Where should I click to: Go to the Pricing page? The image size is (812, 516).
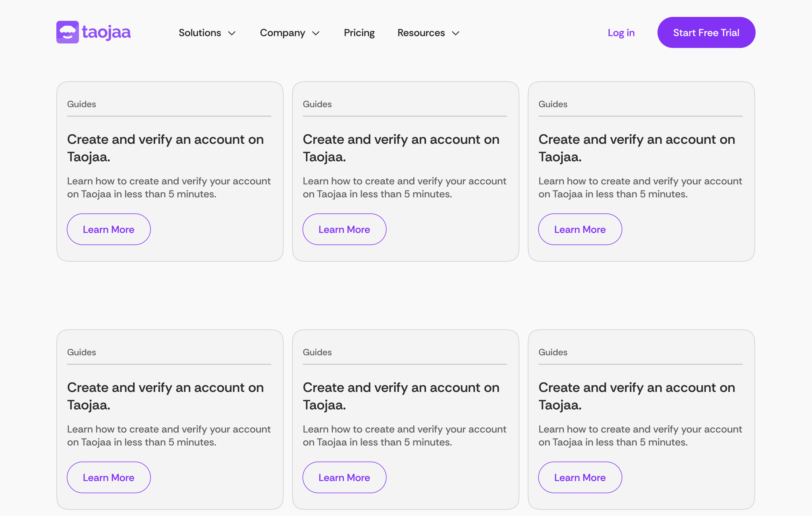[x=359, y=33]
